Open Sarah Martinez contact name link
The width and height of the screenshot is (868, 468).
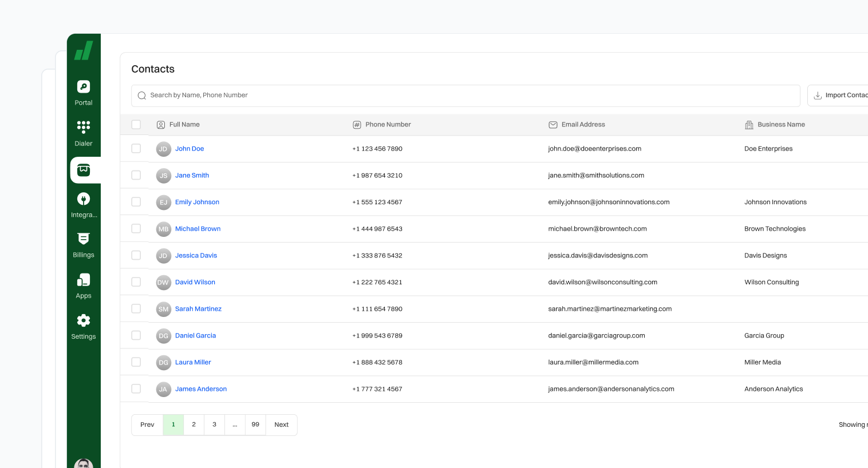[198, 309]
